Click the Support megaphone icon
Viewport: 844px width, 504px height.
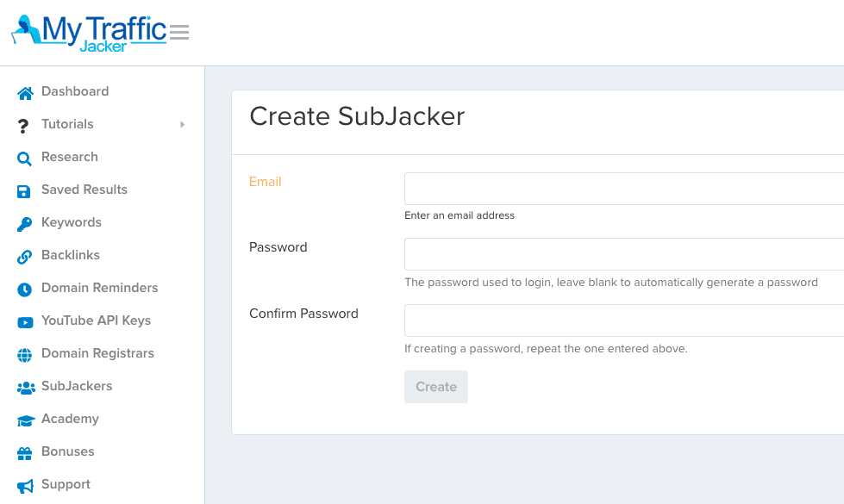point(25,486)
